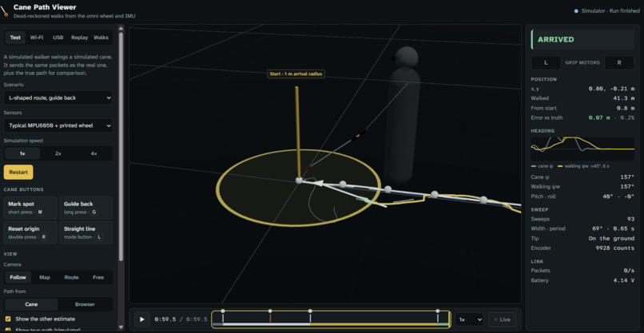The width and height of the screenshot is (644, 333).
Task: Click the Cane Path Viewer title
Action: [x=45, y=7]
